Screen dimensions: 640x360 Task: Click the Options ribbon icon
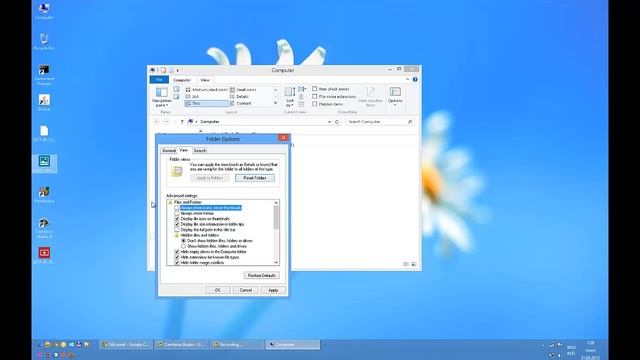coord(395,92)
